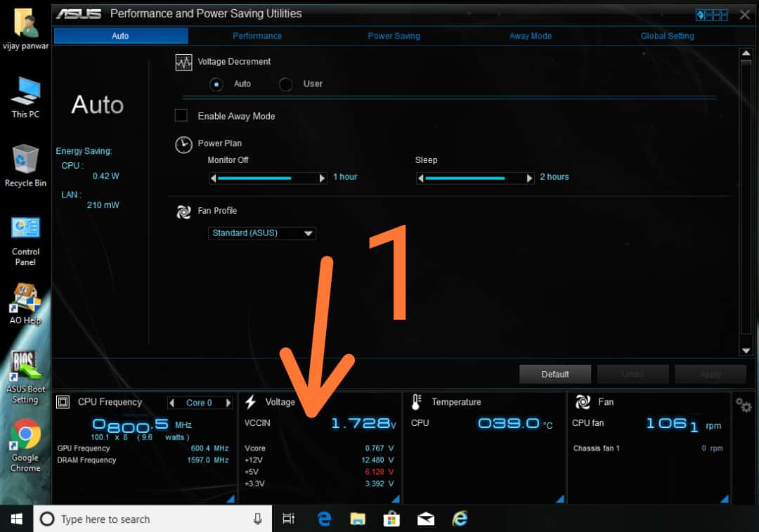This screenshot has width=759, height=532.
Task: Open AO Help desktop shortcut
Action: [26, 304]
